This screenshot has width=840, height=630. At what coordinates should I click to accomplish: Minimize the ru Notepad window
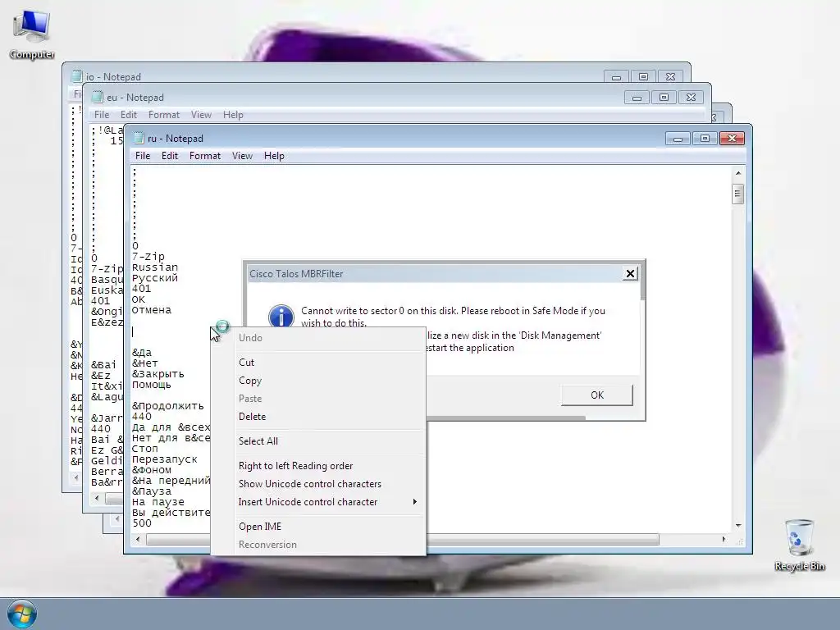click(x=678, y=139)
